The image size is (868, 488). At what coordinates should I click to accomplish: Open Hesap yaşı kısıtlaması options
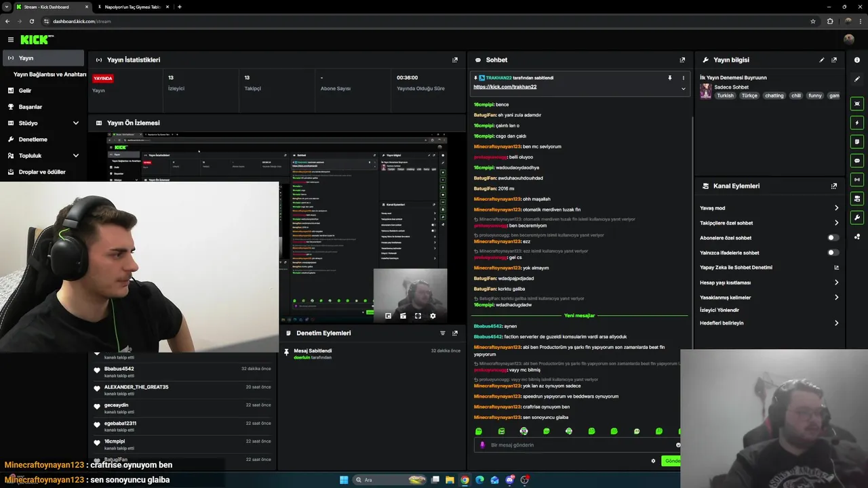click(770, 283)
